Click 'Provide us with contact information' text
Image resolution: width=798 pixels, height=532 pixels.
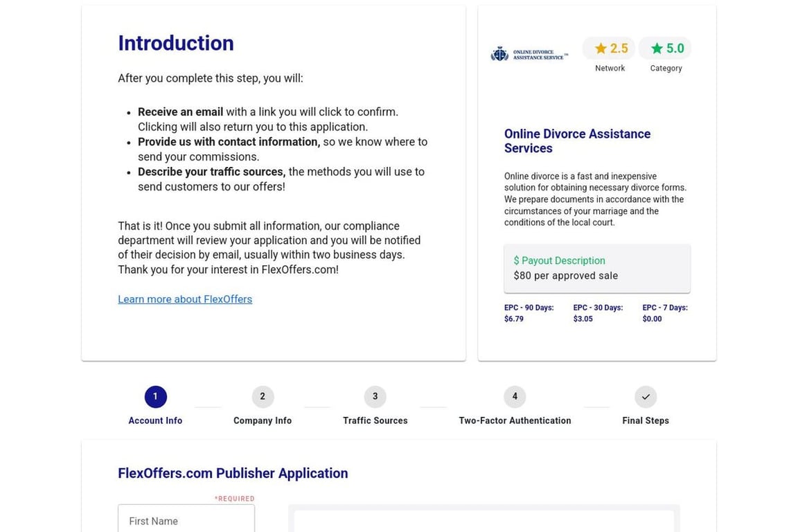pos(229,142)
